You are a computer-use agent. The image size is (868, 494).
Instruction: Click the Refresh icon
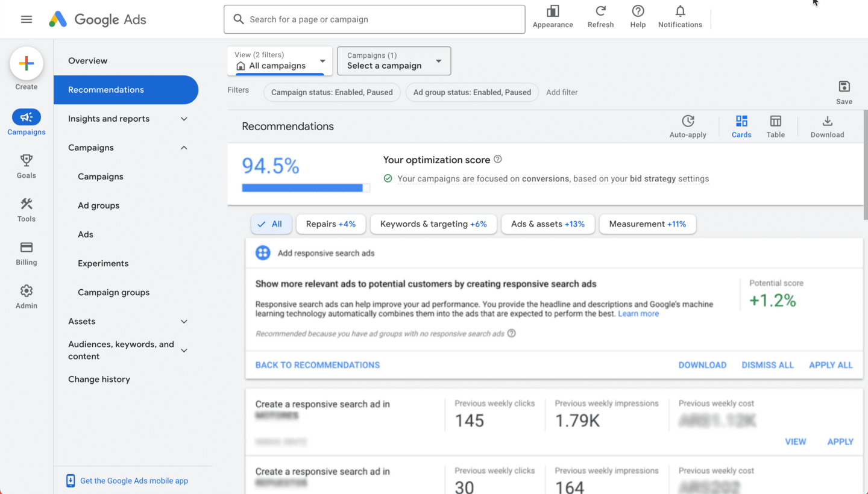[601, 11]
